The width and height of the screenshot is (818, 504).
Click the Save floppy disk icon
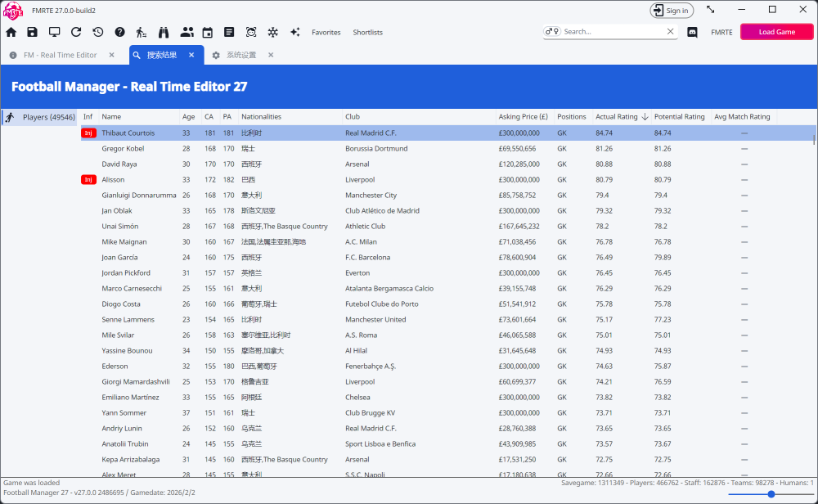pos(33,33)
